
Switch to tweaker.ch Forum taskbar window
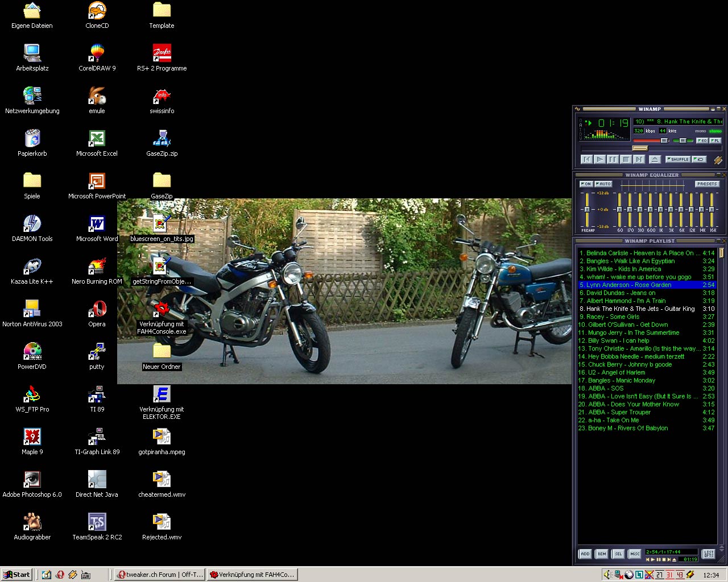pyautogui.click(x=159, y=575)
